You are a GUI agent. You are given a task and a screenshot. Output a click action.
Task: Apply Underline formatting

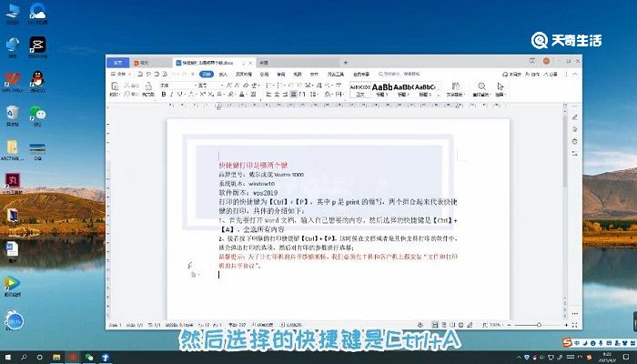(x=179, y=95)
